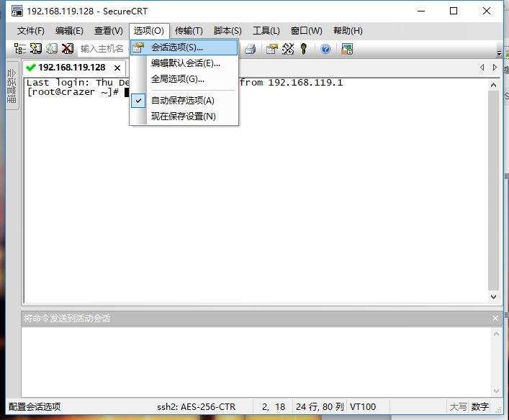Click the command window scroll up arrow
This screenshot has height=420, width=509.
(x=496, y=334)
